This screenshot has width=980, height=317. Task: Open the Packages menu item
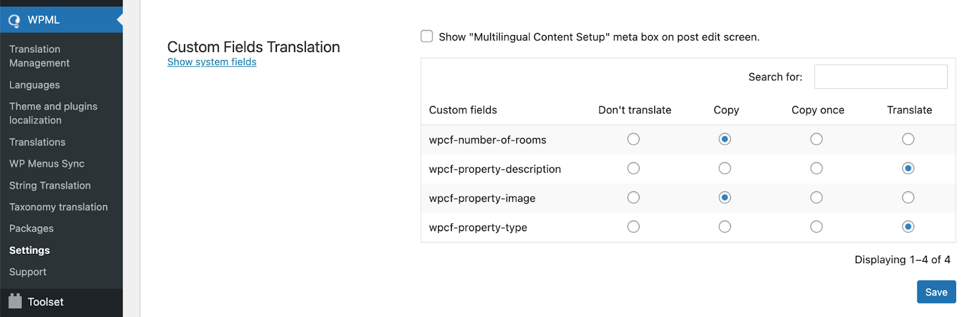pyautogui.click(x=31, y=229)
